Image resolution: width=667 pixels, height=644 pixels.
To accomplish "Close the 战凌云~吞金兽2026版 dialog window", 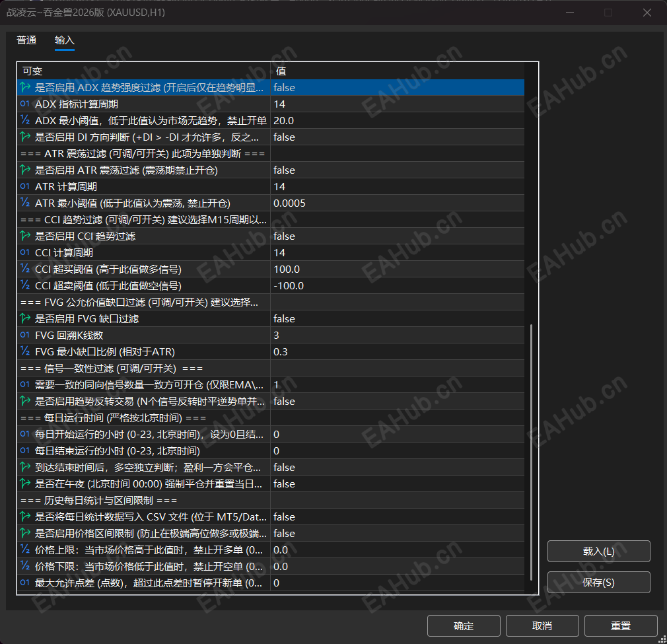I will pyautogui.click(x=647, y=13).
